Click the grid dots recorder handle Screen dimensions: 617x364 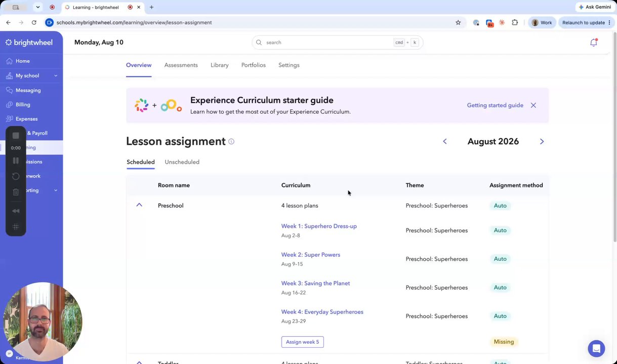pos(16,227)
